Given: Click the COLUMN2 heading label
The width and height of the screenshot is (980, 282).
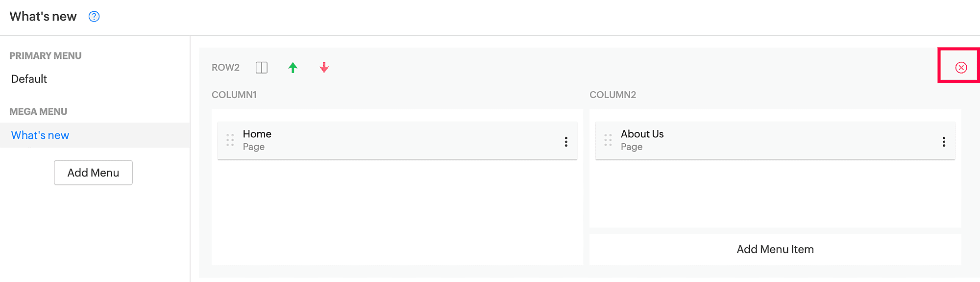Looking at the screenshot, I should coord(612,95).
